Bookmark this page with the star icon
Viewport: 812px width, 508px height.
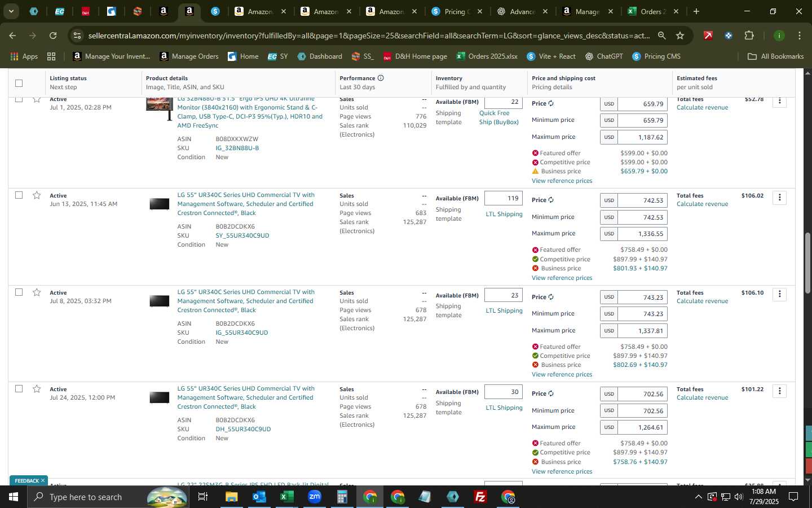(x=680, y=36)
